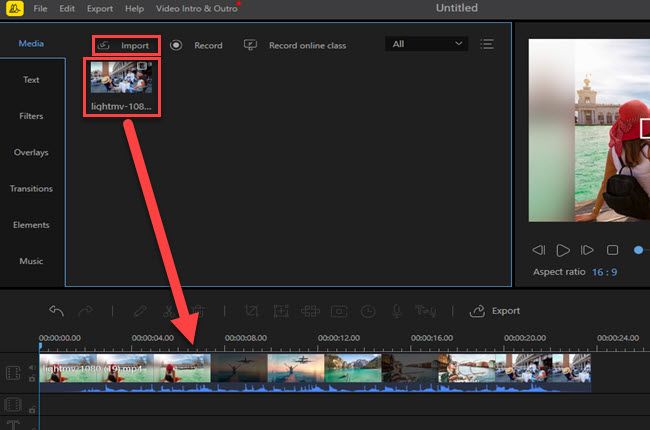
Task: Click the 00:00:12.00 ruler mark
Action: (x=339, y=338)
